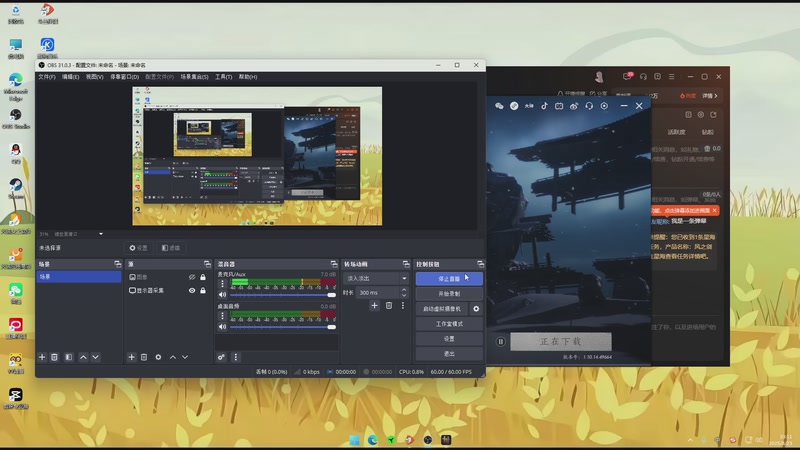
Task: Open messages icon with red badge in streaming app
Action: 627,77
